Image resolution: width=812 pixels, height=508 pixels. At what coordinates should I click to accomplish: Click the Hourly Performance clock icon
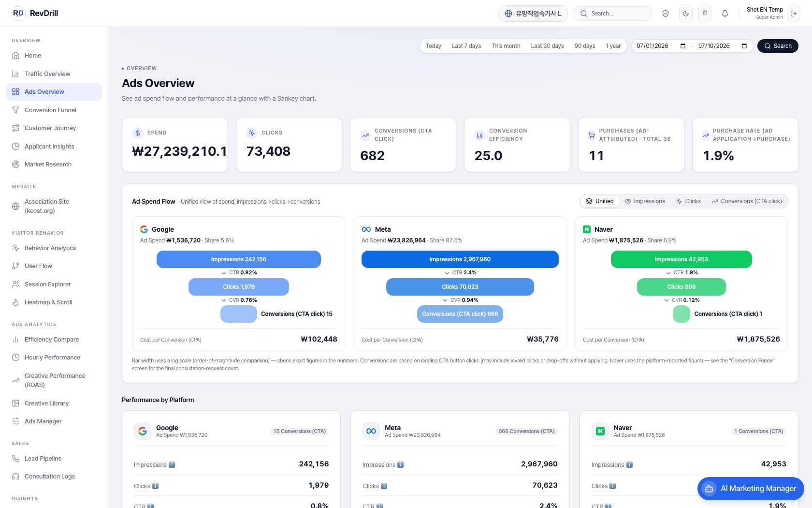click(x=15, y=358)
